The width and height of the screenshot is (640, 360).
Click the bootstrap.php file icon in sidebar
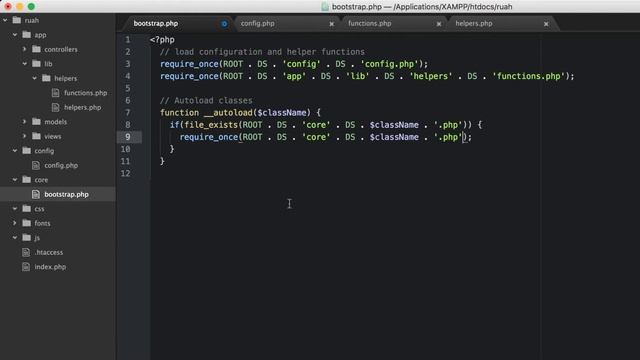(36, 194)
